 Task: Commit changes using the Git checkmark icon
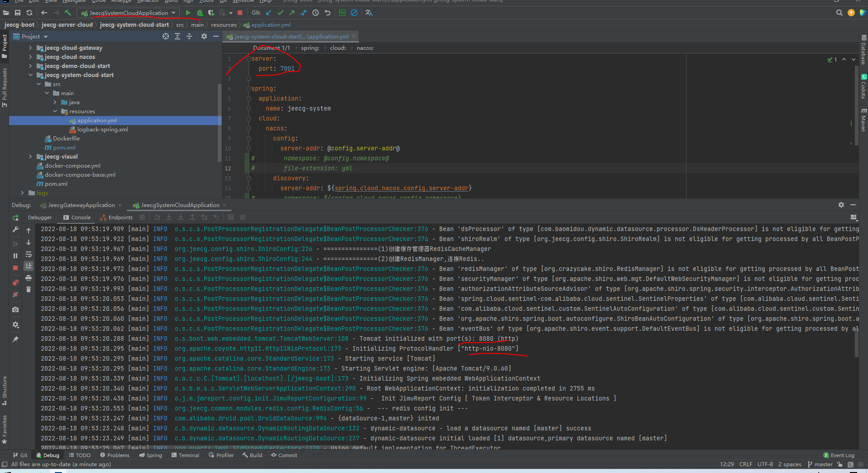tap(281, 13)
